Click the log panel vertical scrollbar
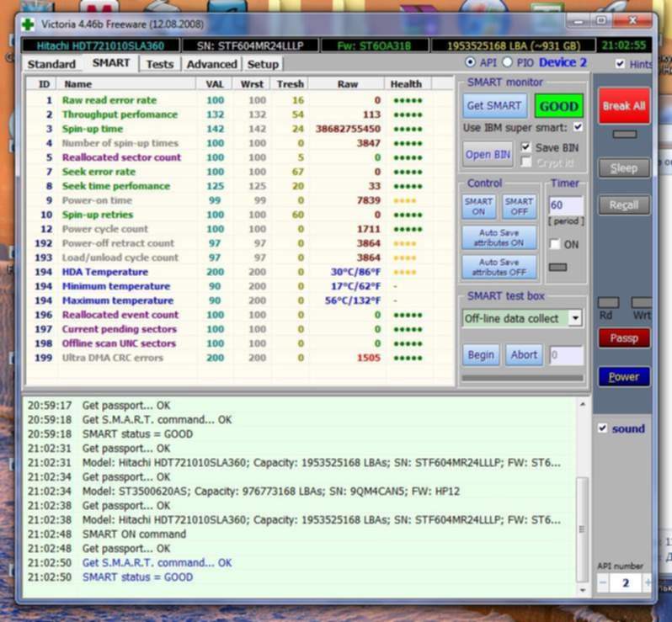 [582, 505]
